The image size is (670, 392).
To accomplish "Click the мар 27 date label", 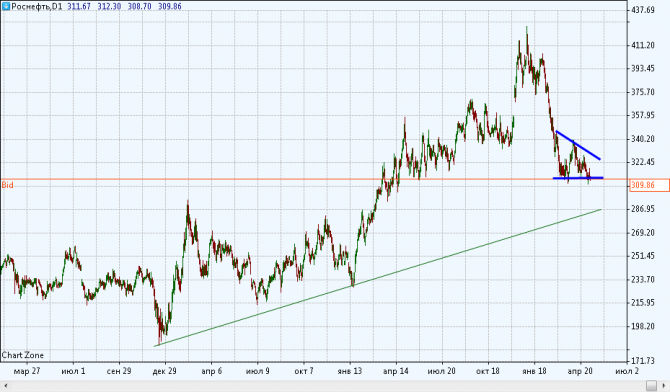I will [x=27, y=371].
